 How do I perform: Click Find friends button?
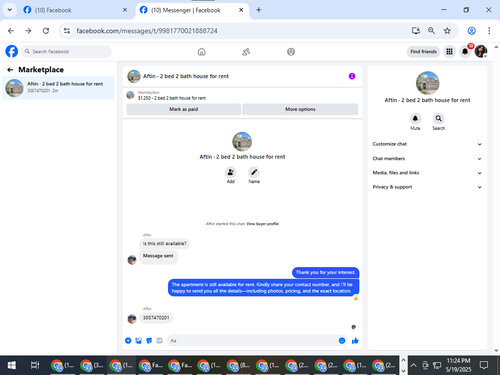(x=423, y=51)
